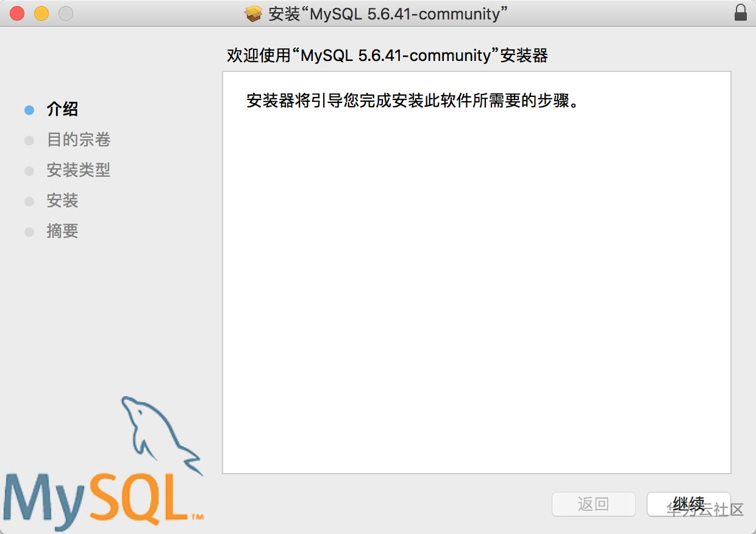Select the 介绍 step in the sidebar
Viewport: 756px width, 534px height.
click(62, 110)
